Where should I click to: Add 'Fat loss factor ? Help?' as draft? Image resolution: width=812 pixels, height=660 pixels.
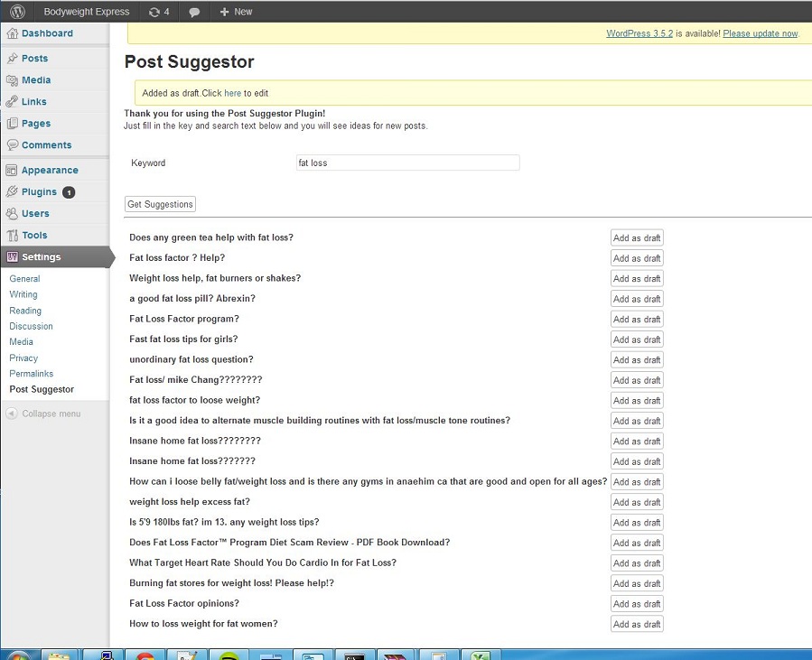(x=637, y=258)
